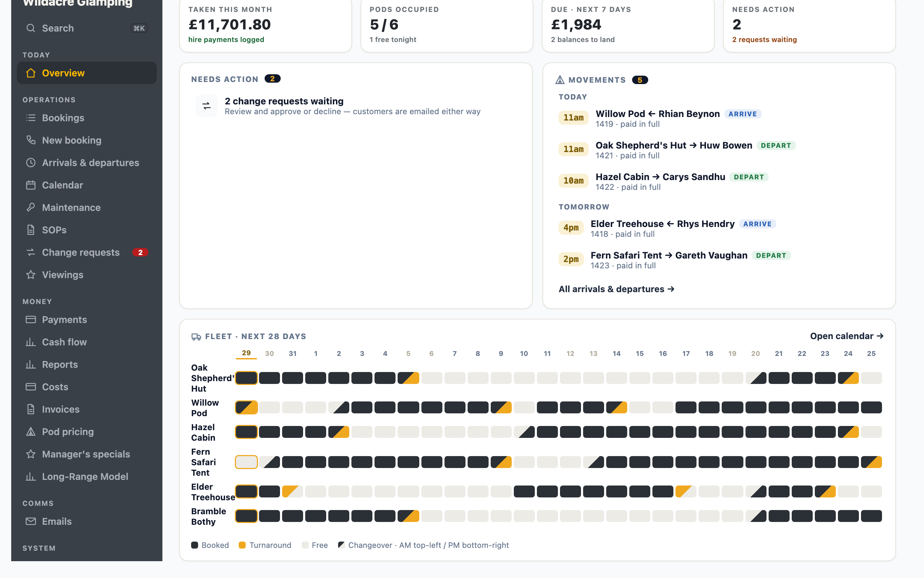Viewport: 924px width, 578px height.
Task: Open the Manager's specials star icon
Action: [x=31, y=454]
